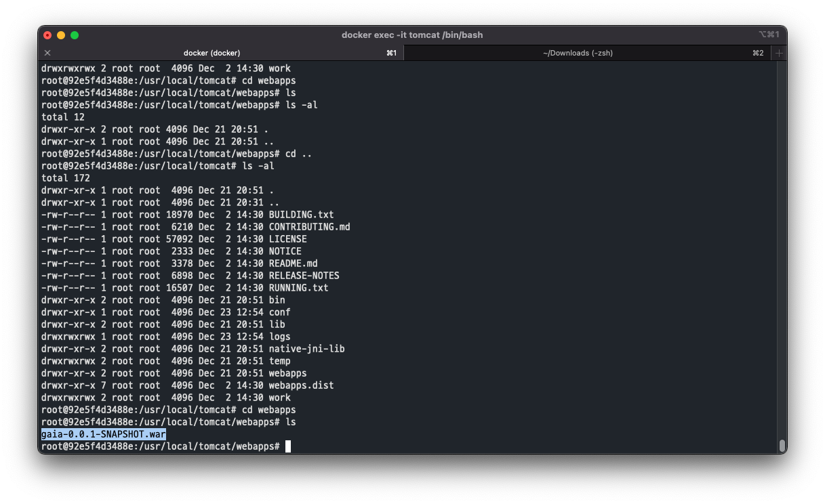
Task: Click the red close window button
Action: (x=47, y=35)
